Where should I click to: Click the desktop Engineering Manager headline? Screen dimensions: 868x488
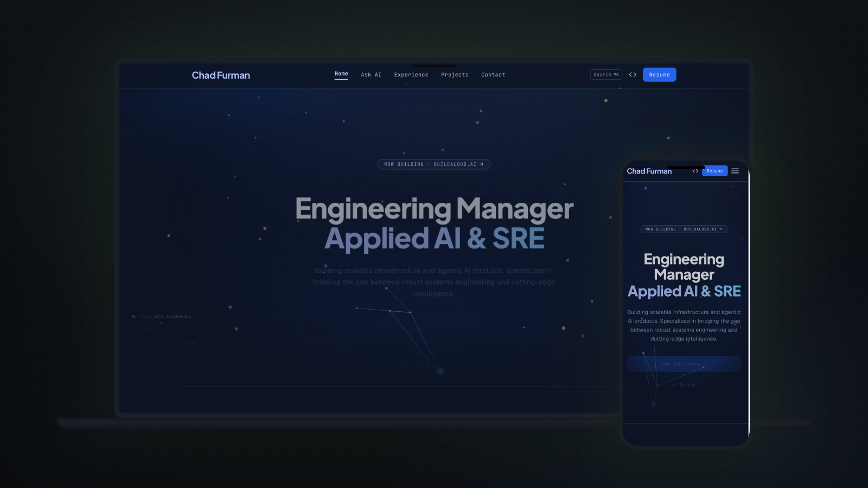(434, 209)
